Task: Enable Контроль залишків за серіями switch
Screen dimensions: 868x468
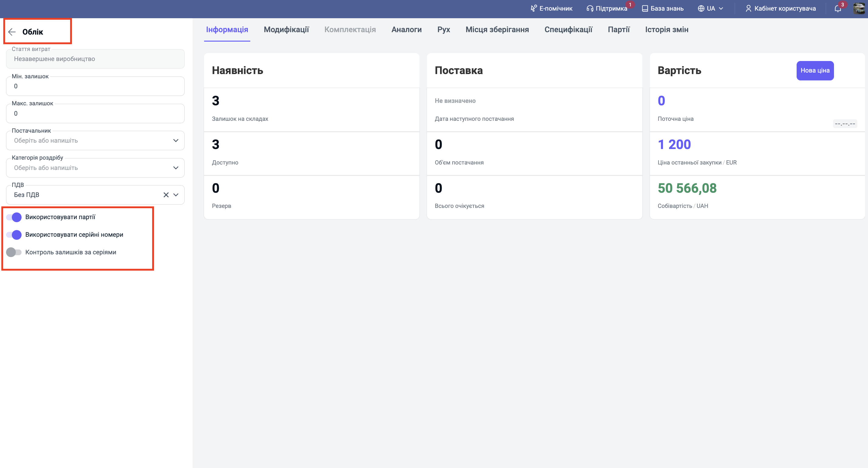Action: pos(14,252)
